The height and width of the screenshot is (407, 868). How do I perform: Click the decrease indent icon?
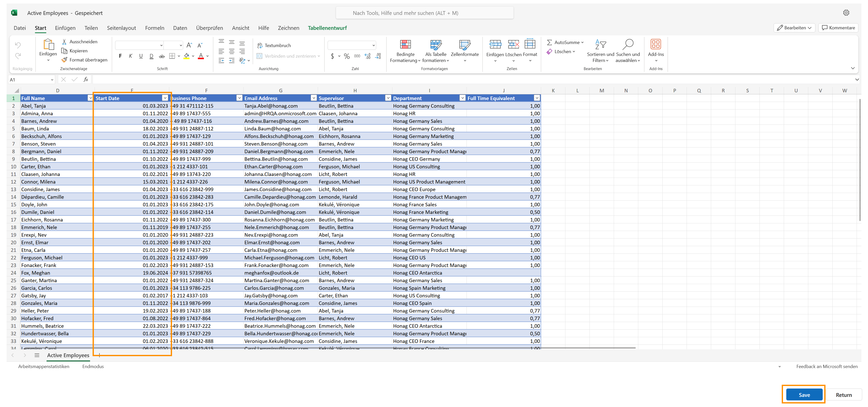[221, 61]
